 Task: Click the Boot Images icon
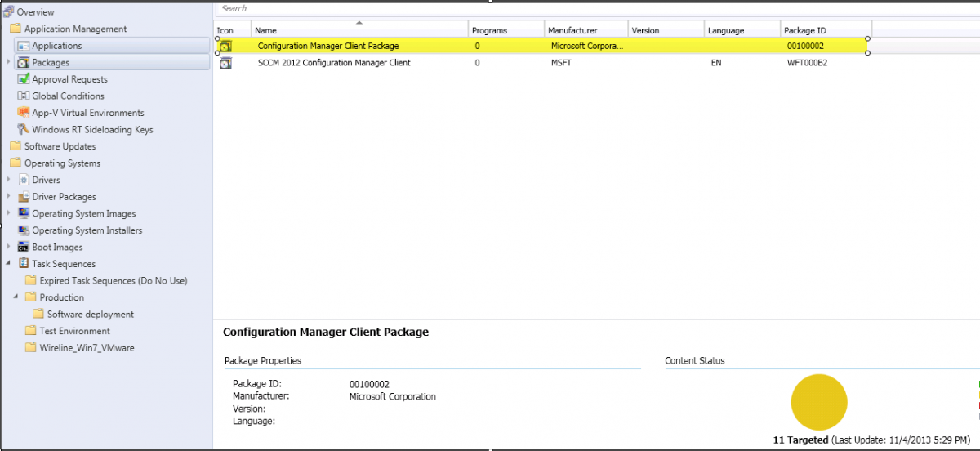[24, 247]
